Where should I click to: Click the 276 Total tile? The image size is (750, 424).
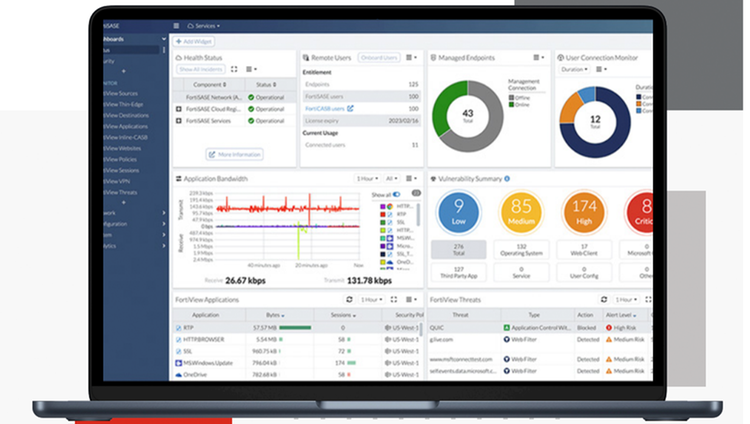point(458,249)
